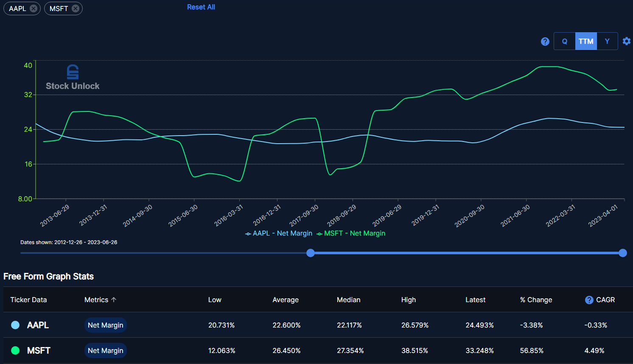Screen dimensions: 633x364
Task: Click the Median column header
Action: point(348,300)
